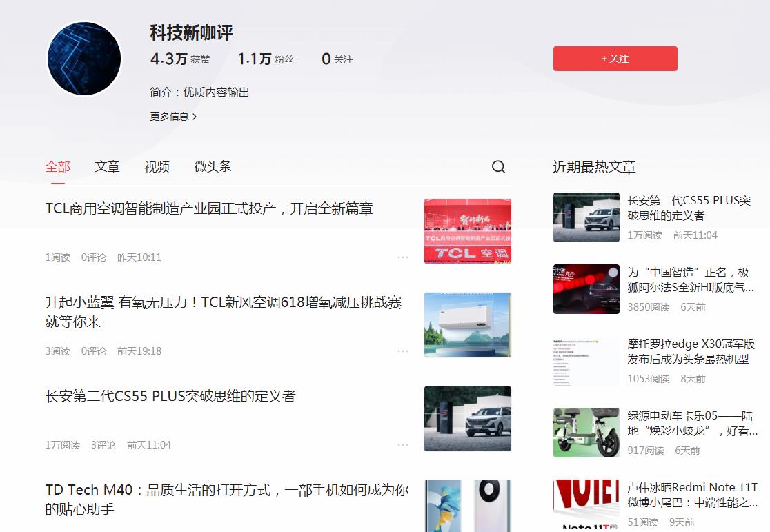Click 1053阅读 in hot list
Image resolution: width=770 pixels, height=532 pixels.
point(648,379)
